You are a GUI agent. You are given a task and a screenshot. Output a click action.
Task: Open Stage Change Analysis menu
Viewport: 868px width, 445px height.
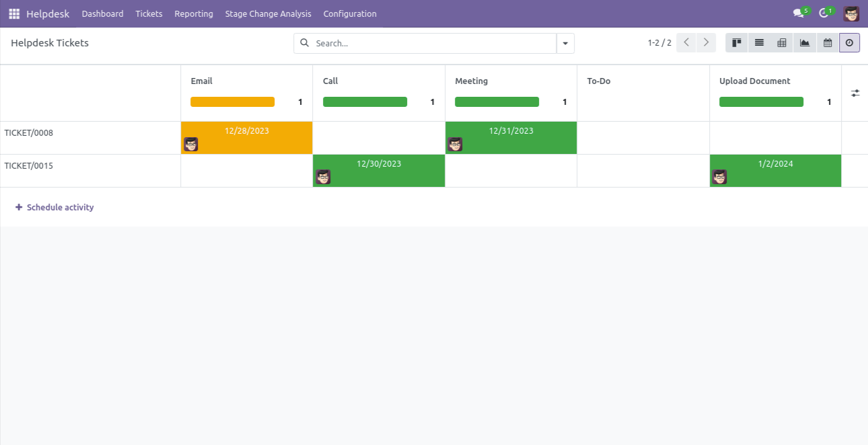coord(268,13)
